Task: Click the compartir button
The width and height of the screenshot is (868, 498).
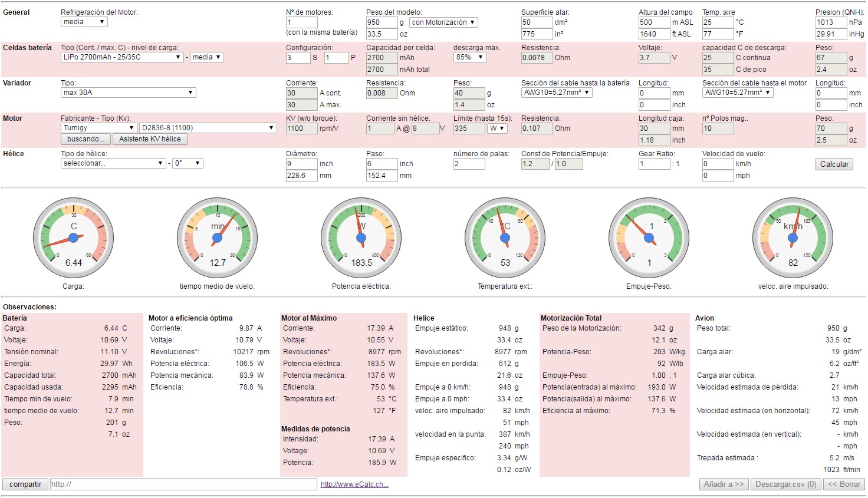Action: [x=25, y=484]
